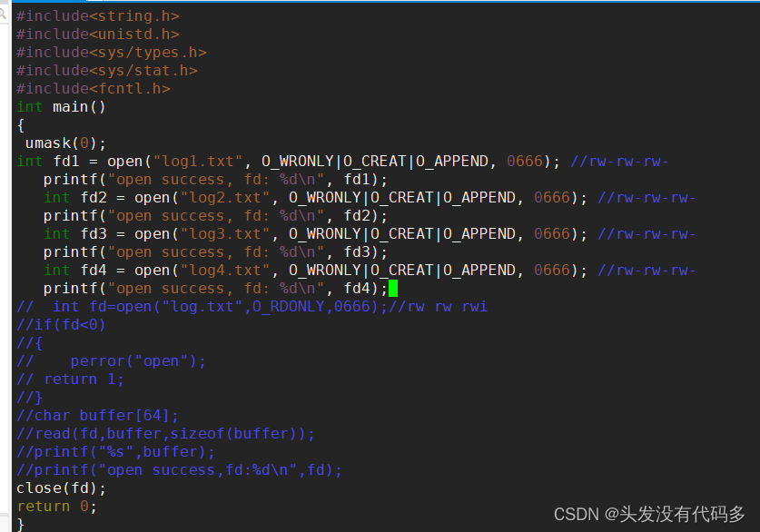Click the printf line printing fd3
Viewport: 760px width, 532px height.
coord(215,252)
